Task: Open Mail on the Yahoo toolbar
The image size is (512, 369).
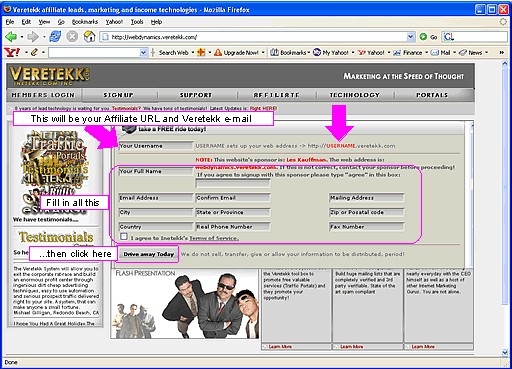Action: click(x=440, y=53)
